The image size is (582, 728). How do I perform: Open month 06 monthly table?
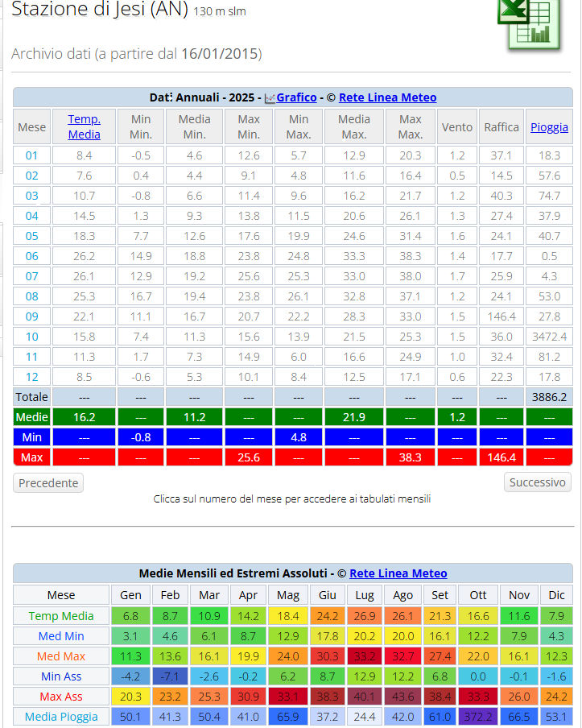click(31, 256)
